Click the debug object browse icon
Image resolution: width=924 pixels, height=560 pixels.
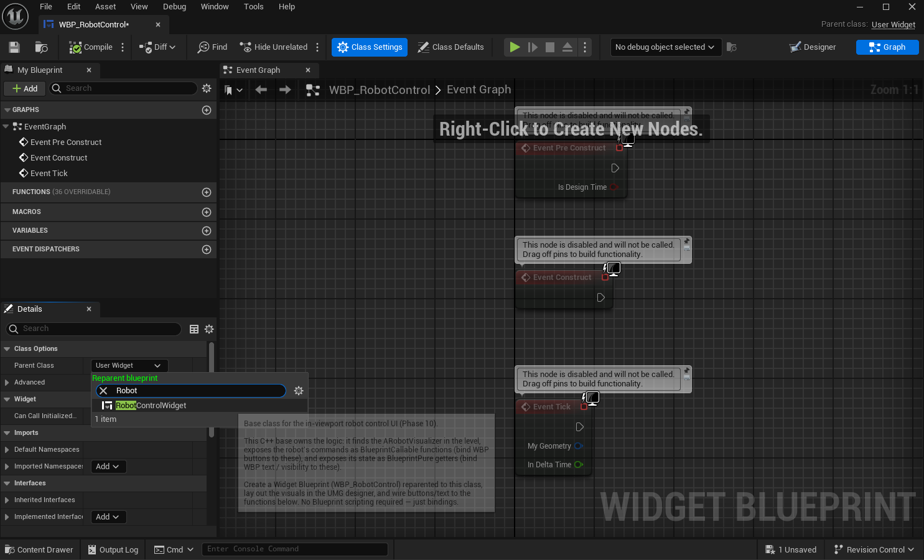tap(732, 47)
